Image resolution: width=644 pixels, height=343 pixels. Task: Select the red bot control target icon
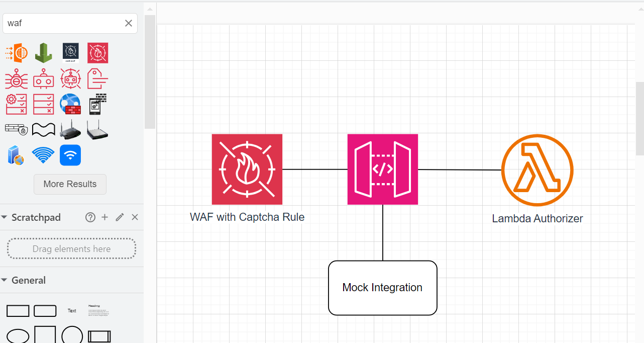[70, 79]
